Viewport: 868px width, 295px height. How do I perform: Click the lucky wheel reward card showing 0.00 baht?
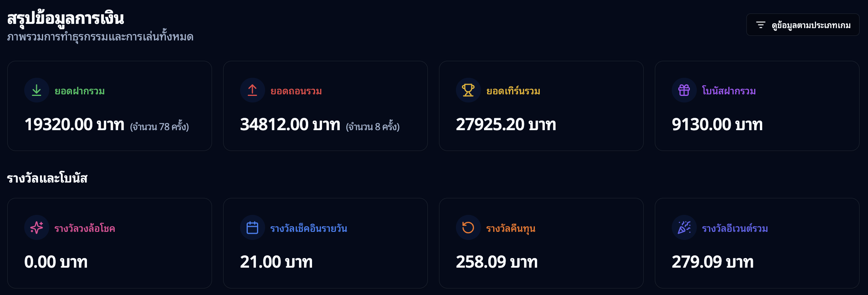pos(110,243)
